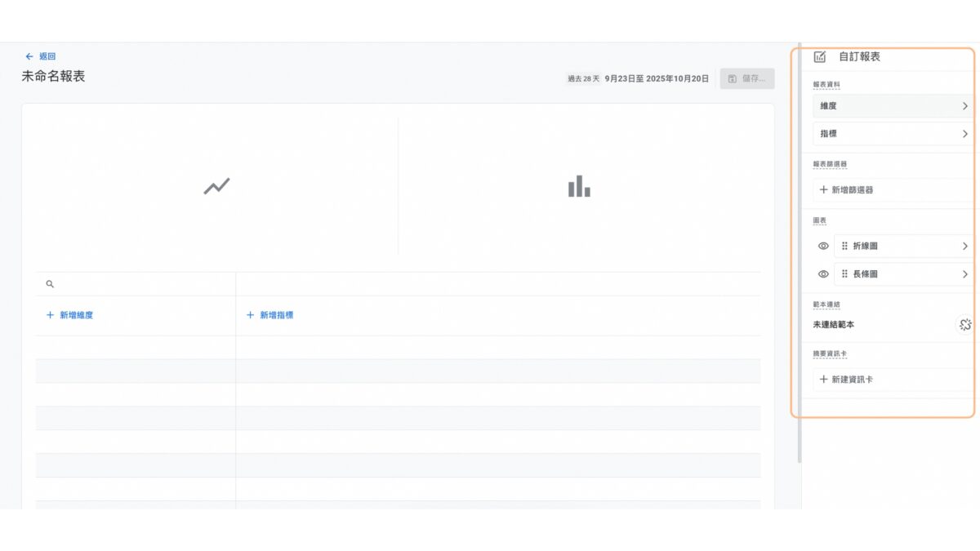
Task: Open the 過去 28 天 date range picker
Action: 638,79
